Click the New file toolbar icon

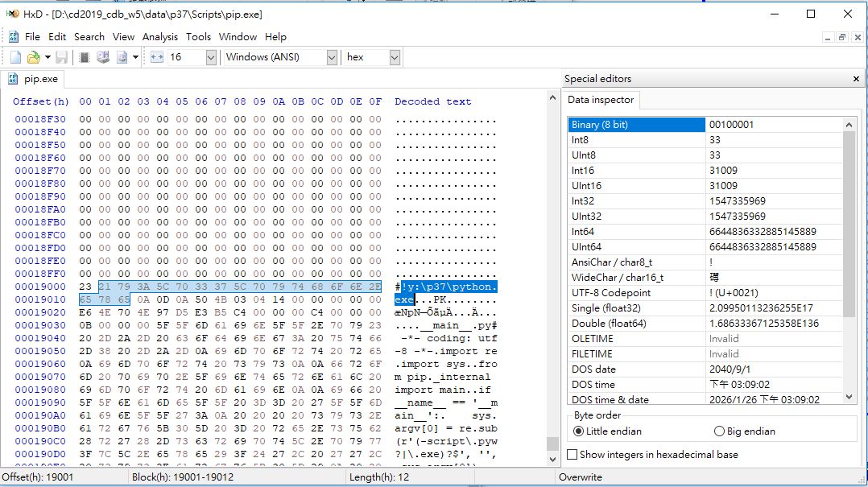(15, 57)
